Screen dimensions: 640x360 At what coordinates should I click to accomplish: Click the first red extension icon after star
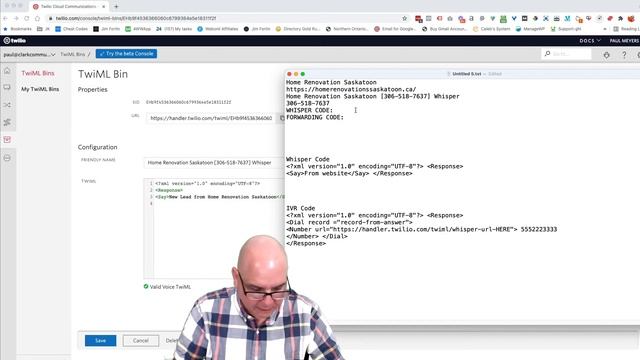point(418,18)
